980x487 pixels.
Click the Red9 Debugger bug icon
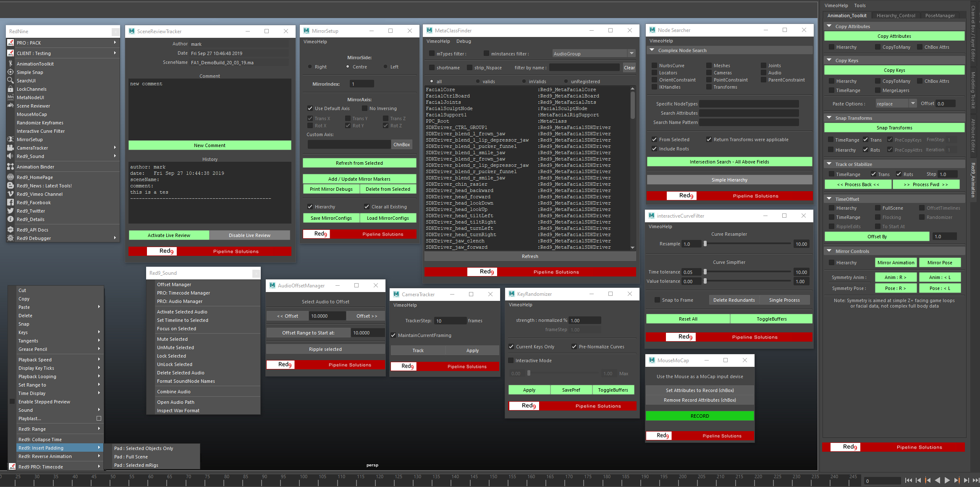pos(10,238)
